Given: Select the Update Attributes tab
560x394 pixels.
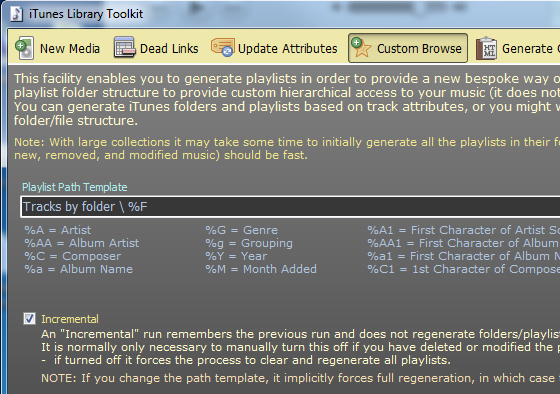Looking at the screenshot, I should tap(274, 48).
